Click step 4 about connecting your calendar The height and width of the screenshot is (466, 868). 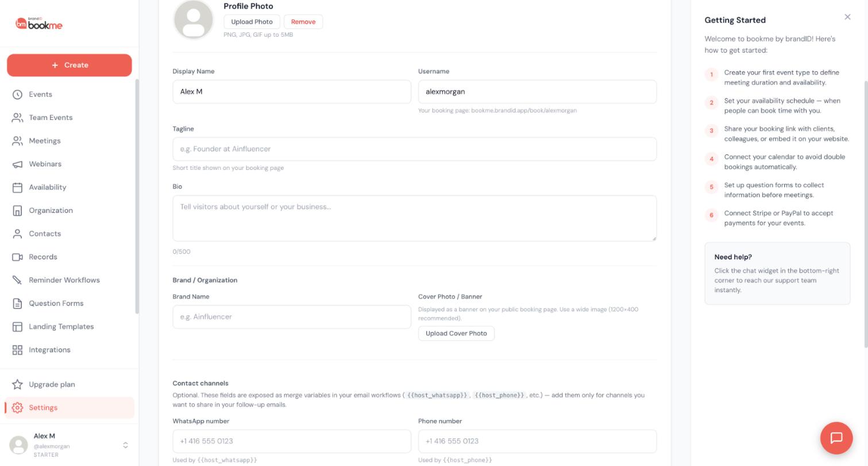pos(777,162)
